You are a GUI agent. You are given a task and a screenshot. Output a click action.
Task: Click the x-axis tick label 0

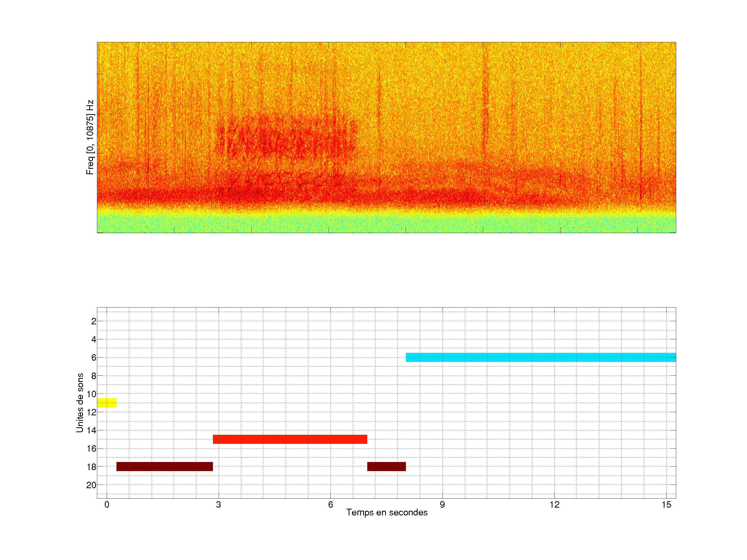coord(107,505)
